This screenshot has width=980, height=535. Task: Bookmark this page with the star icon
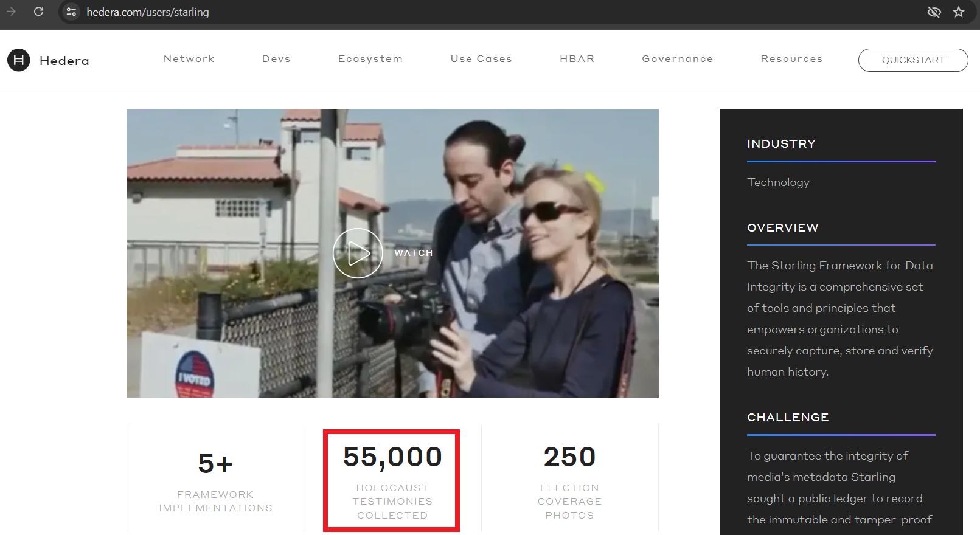959,12
